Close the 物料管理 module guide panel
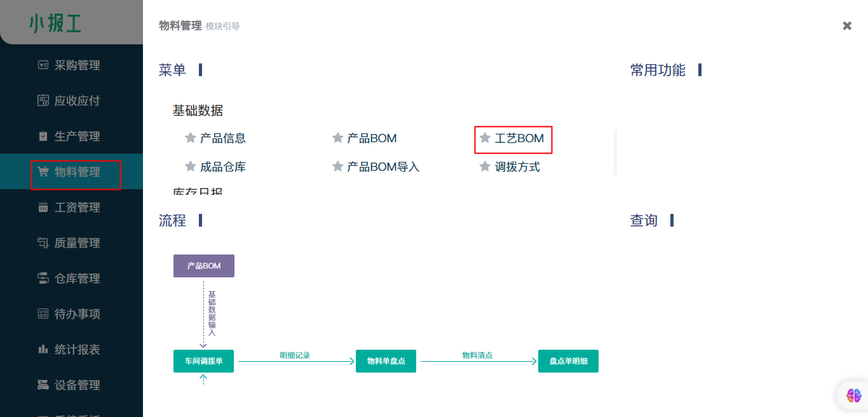 point(847,25)
